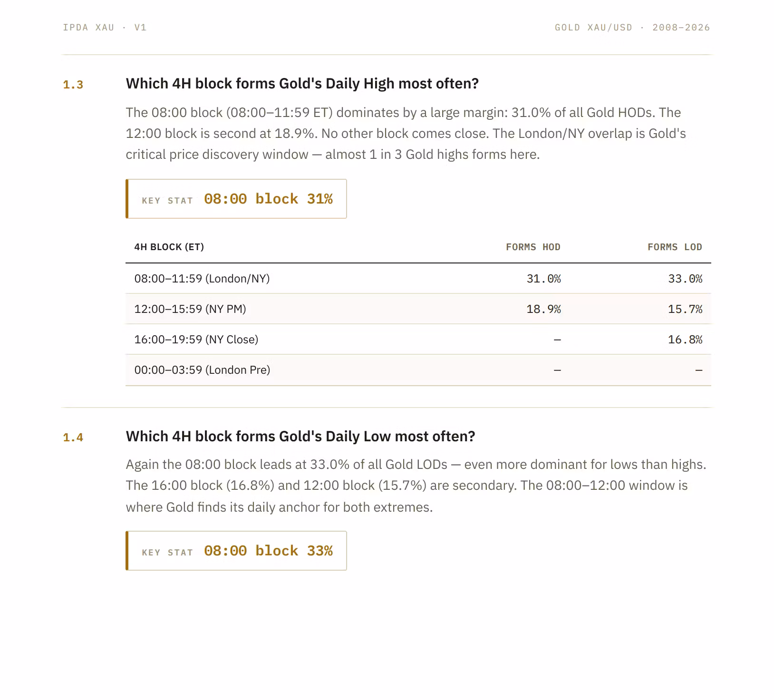774x700 pixels.
Task: Select the 08:00–11:59 (London/NY) table row
Action: click(418, 279)
